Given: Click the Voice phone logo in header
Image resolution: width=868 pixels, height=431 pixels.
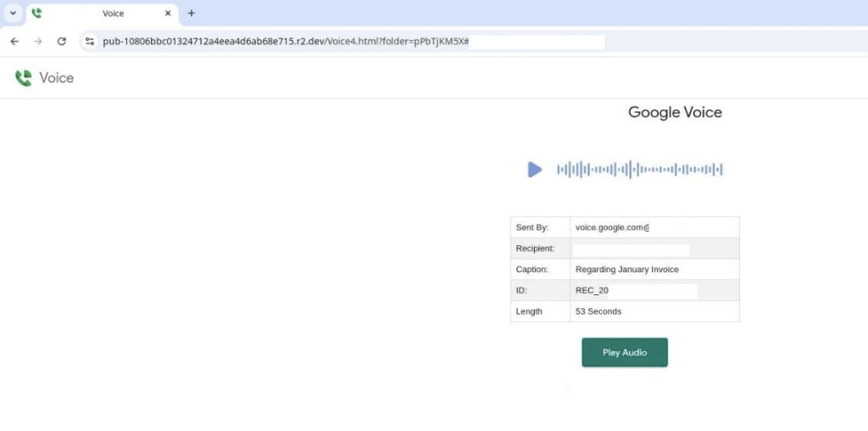Looking at the screenshot, I should 23,78.
